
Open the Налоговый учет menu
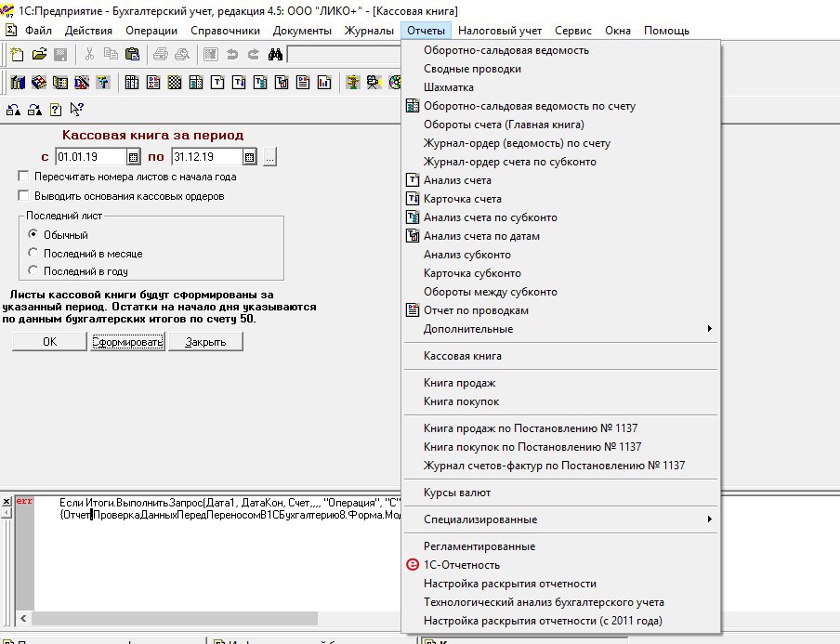coord(500,31)
